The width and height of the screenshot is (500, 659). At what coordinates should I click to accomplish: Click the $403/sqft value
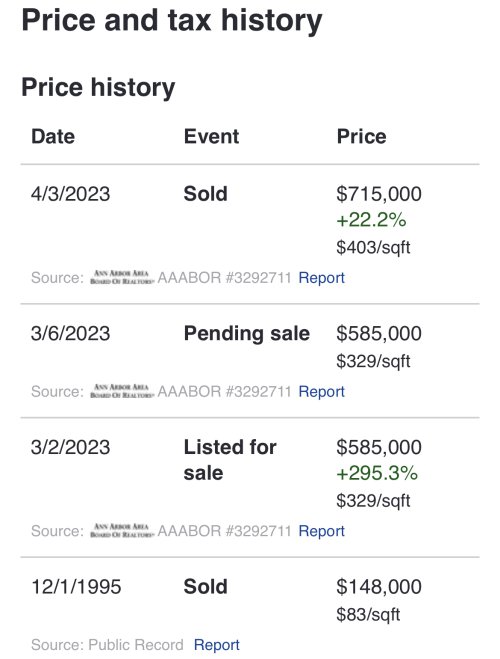[x=373, y=248]
